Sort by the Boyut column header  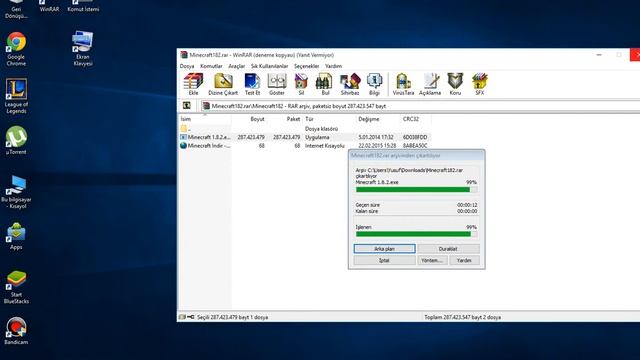click(x=249, y=119)
